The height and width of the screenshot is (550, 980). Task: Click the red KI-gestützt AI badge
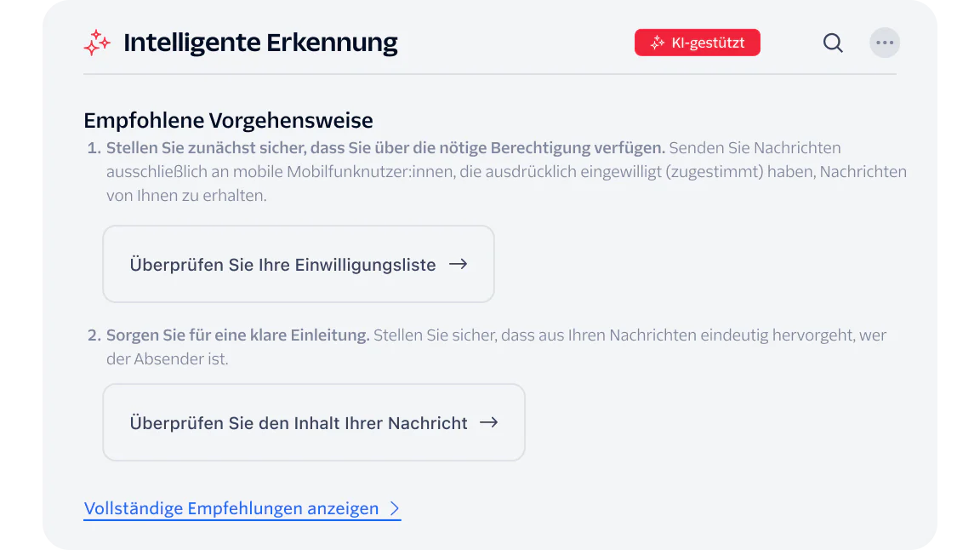(x=697, y=42)
